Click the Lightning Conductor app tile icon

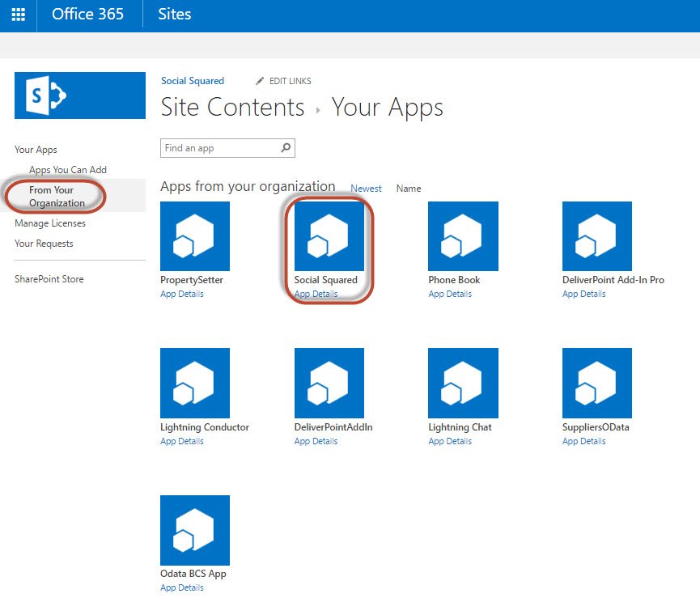[195, 383]
